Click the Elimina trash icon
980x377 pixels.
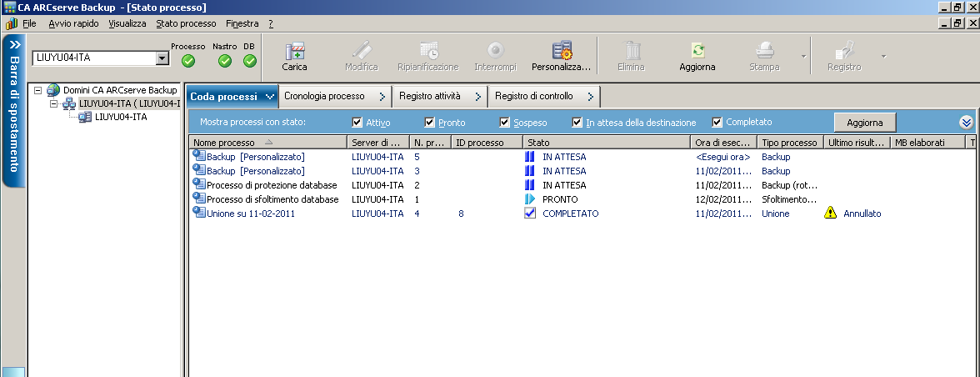tap(632, 51)
